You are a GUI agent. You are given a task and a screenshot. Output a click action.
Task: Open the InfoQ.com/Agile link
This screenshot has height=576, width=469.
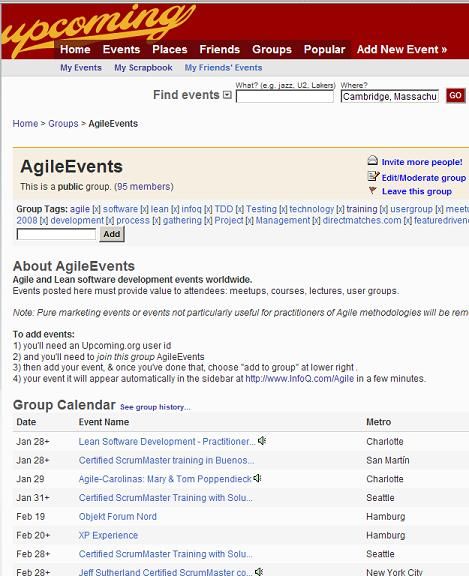tap(300, 378)
